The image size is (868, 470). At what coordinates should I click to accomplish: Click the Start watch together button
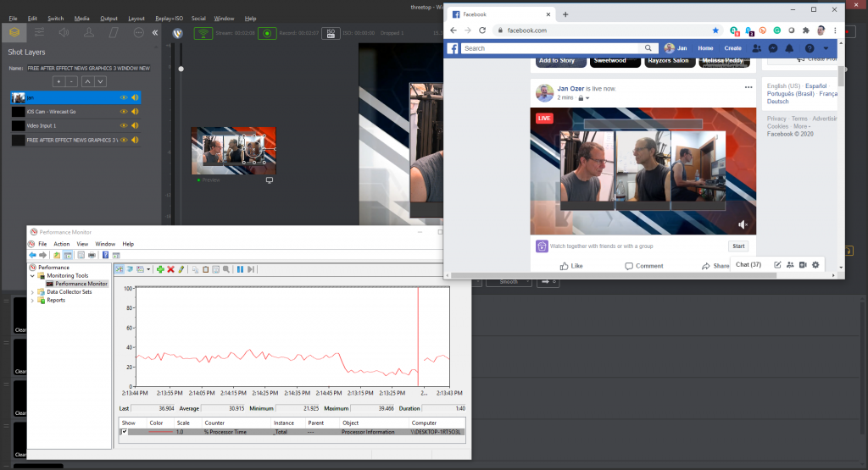(738, 246)
